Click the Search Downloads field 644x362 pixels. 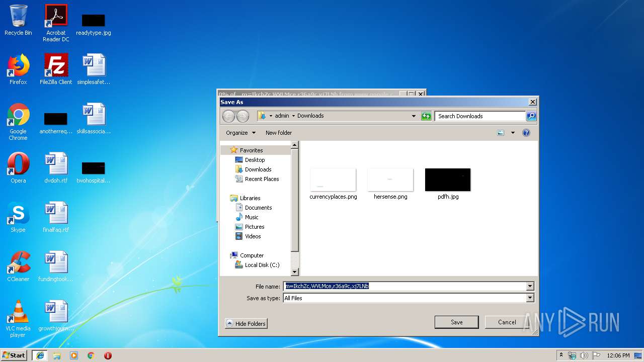tap(480, 116)
